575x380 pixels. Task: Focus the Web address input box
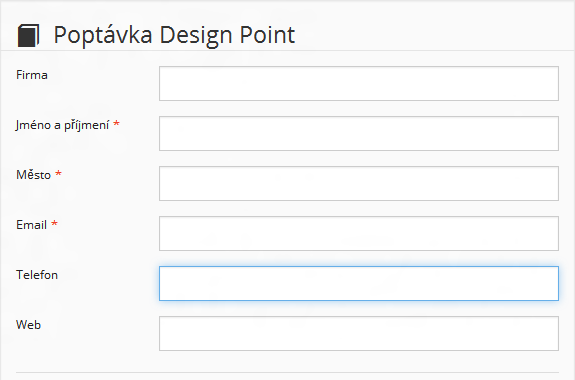359,333
